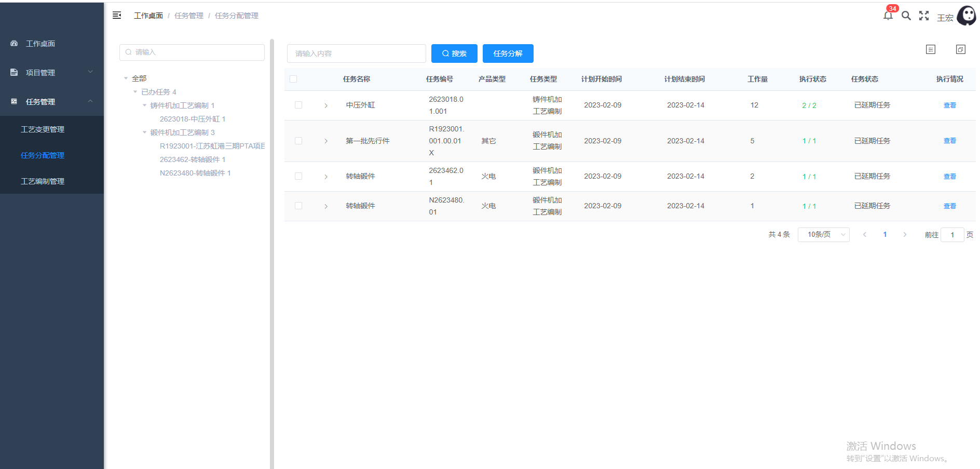The width and height of the screenshot is (980, 469).
Task: Click the vertical scrollbar of the tree panel
Action: (x=272, y=253)
